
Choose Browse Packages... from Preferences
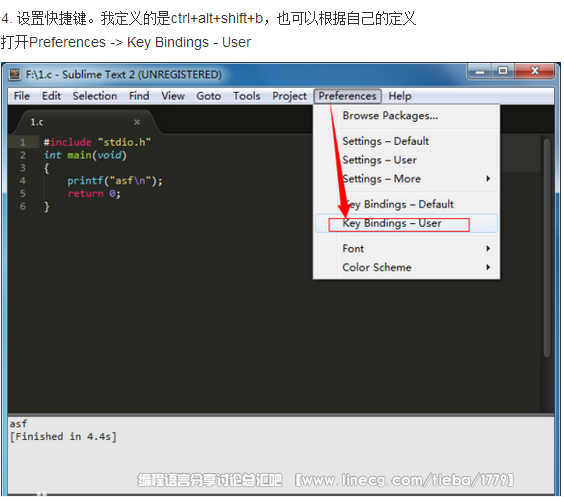406,116
